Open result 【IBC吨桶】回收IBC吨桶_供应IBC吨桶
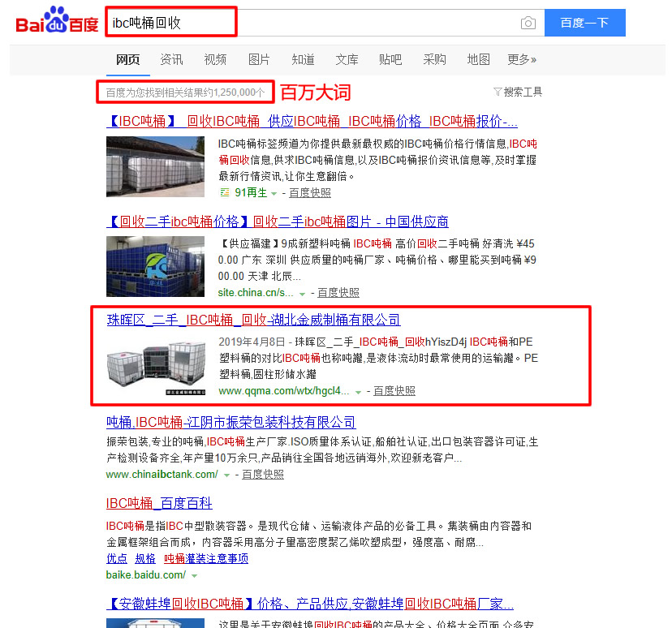The image size is (672, 628). 312,121
